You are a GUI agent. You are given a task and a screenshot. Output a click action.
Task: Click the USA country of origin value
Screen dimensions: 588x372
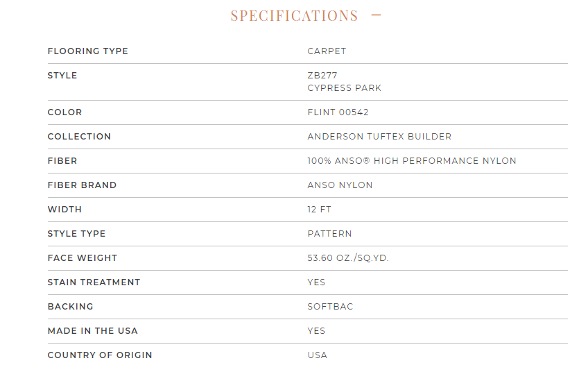318,355
